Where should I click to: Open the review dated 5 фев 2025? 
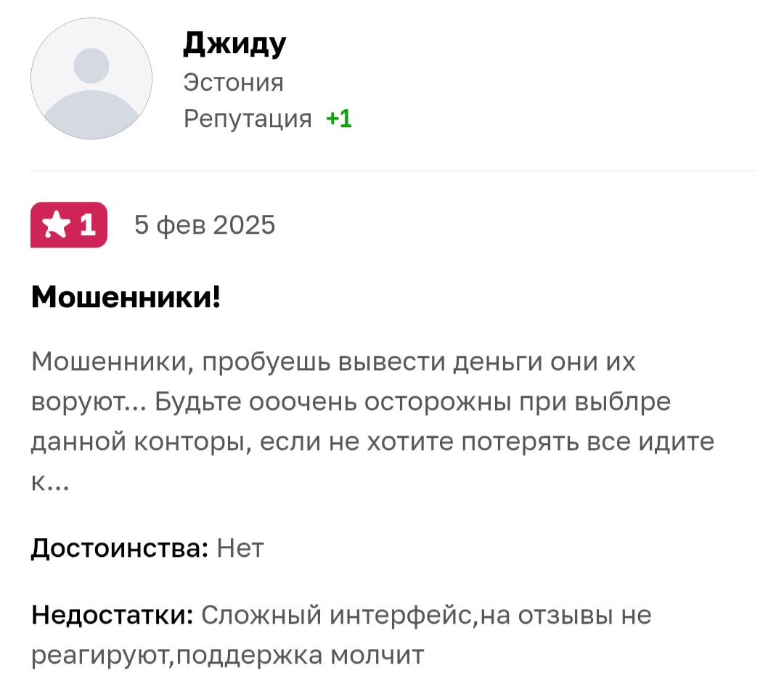pos(205,225)
